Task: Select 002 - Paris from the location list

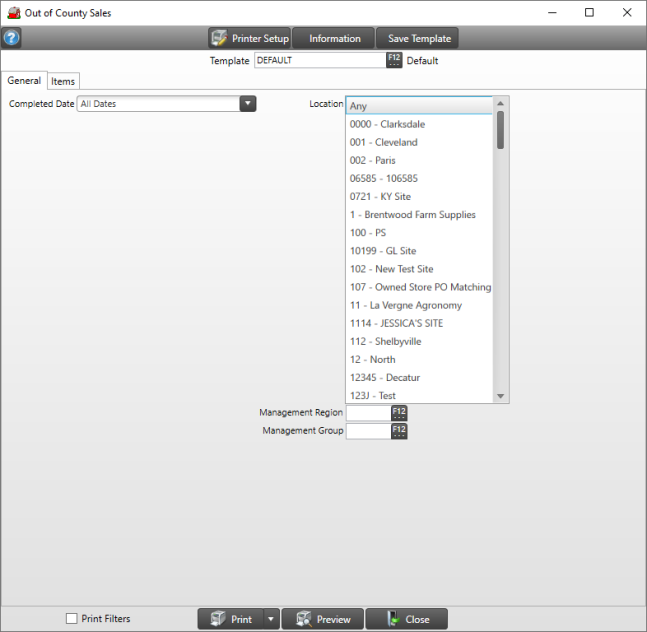Action: point(372,160)
